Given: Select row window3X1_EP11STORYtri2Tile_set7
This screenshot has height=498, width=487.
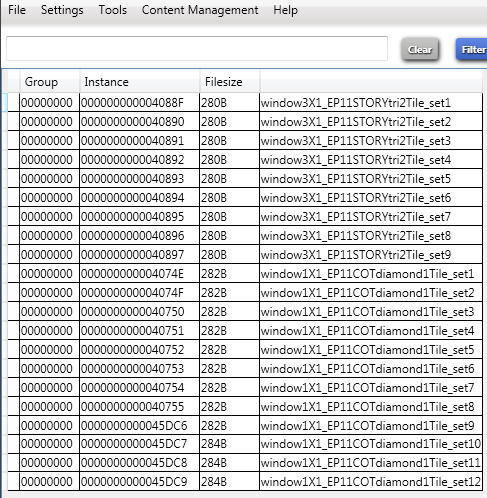Looking at the screenshot, I should tap(245, 217).
